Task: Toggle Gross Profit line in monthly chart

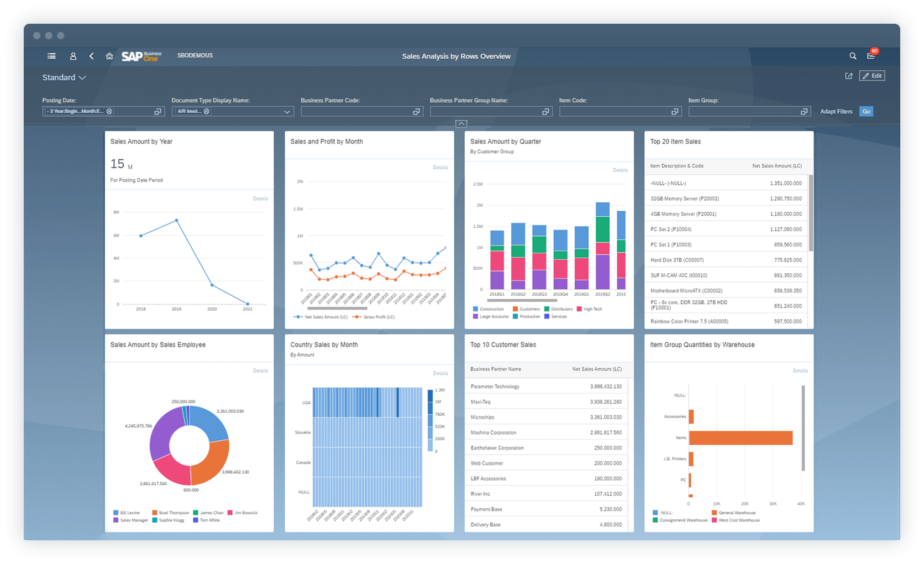Action: (373, 317)
